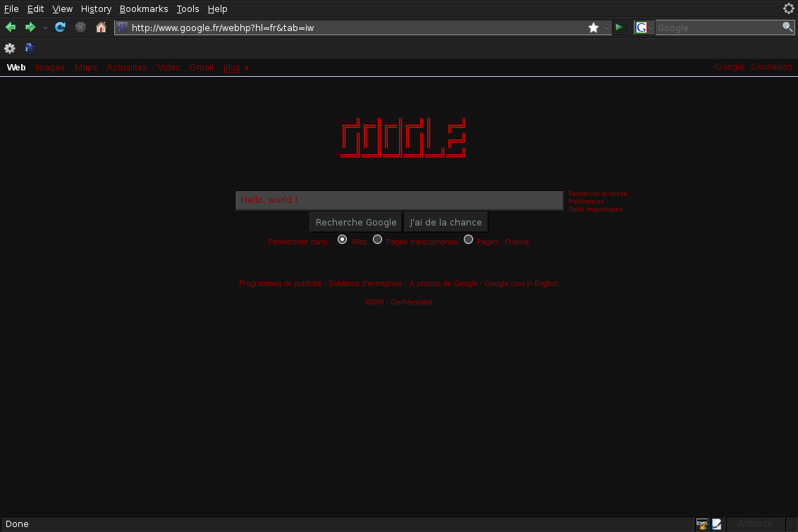Click the 'Rechercher dans :' label
Viewport: 798px width, 532px height.
pos(300,242)
